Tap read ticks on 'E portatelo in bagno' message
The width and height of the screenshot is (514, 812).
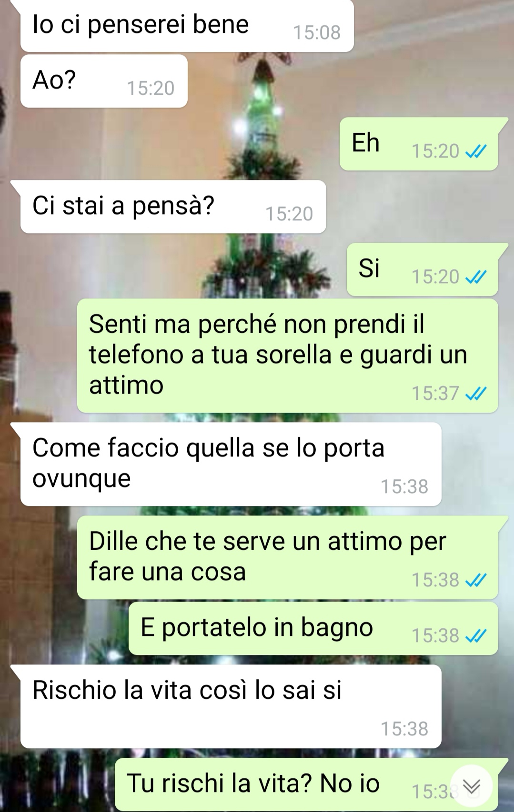coord(476,636)
